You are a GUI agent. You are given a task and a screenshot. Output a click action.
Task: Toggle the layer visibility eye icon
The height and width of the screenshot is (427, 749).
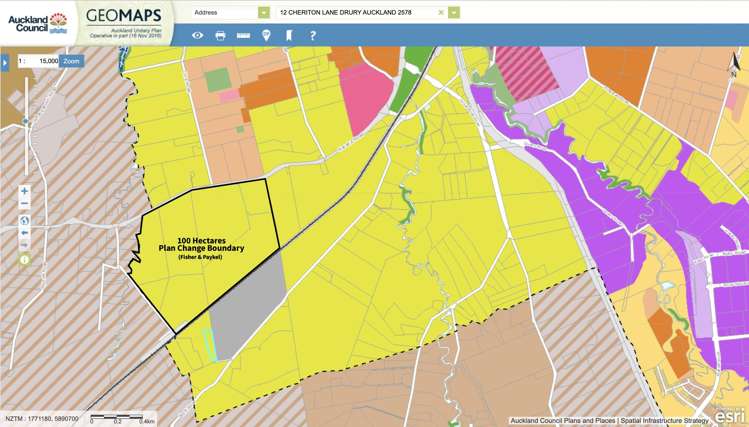coord(198,36)
